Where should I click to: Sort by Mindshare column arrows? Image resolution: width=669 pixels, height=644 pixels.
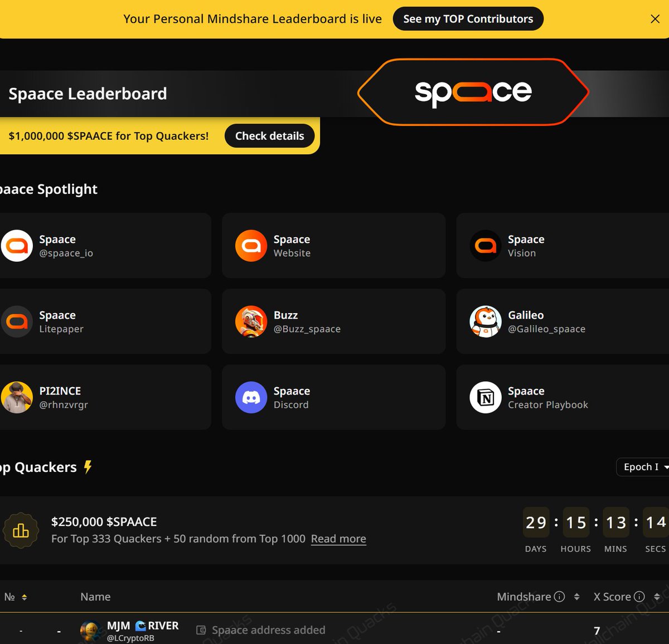576,597
